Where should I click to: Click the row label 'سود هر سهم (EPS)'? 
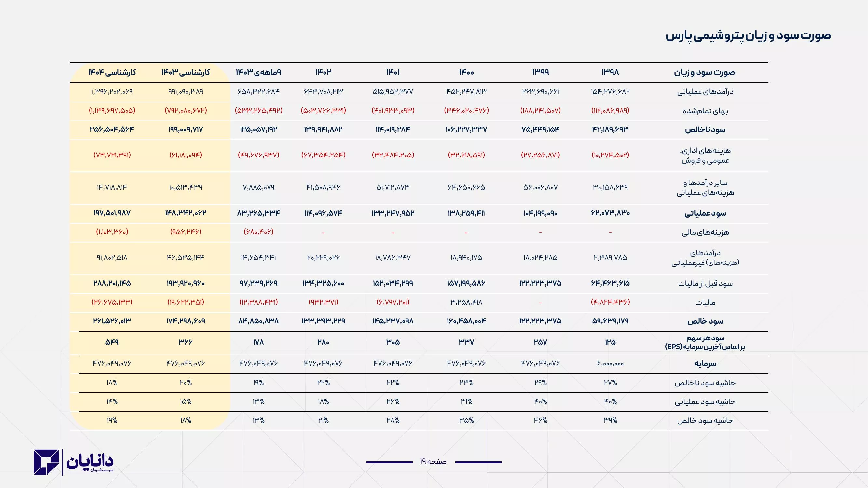[x=705, y=343]
